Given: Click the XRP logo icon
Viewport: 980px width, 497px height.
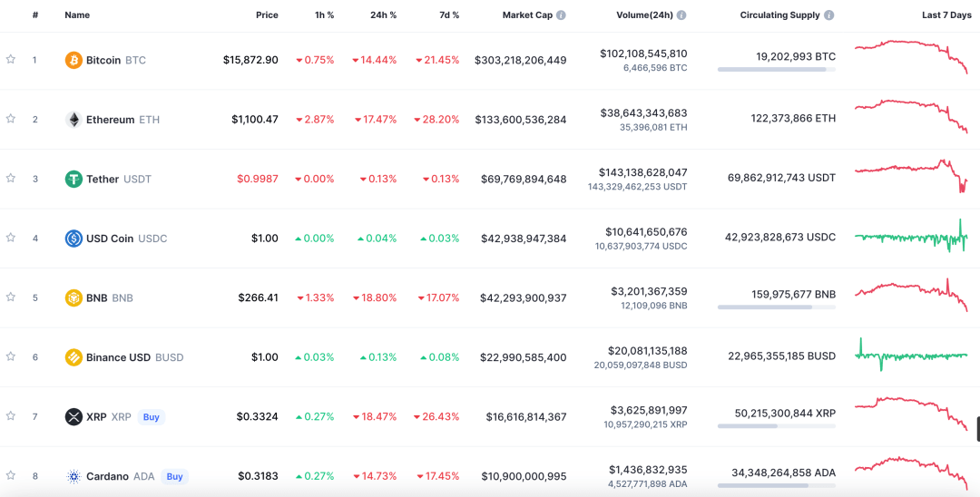Looking at the screenshot, I should coord(73,417).
